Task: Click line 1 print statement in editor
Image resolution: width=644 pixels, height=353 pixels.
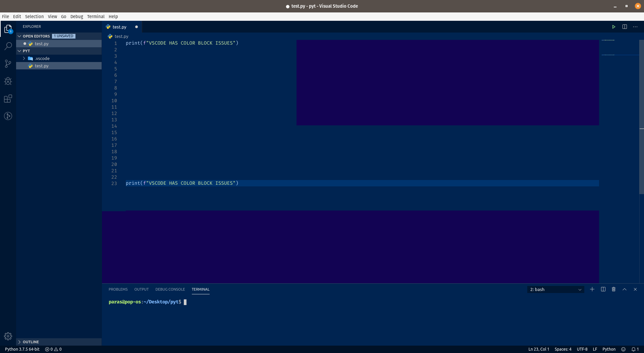Action: [182, 43]
